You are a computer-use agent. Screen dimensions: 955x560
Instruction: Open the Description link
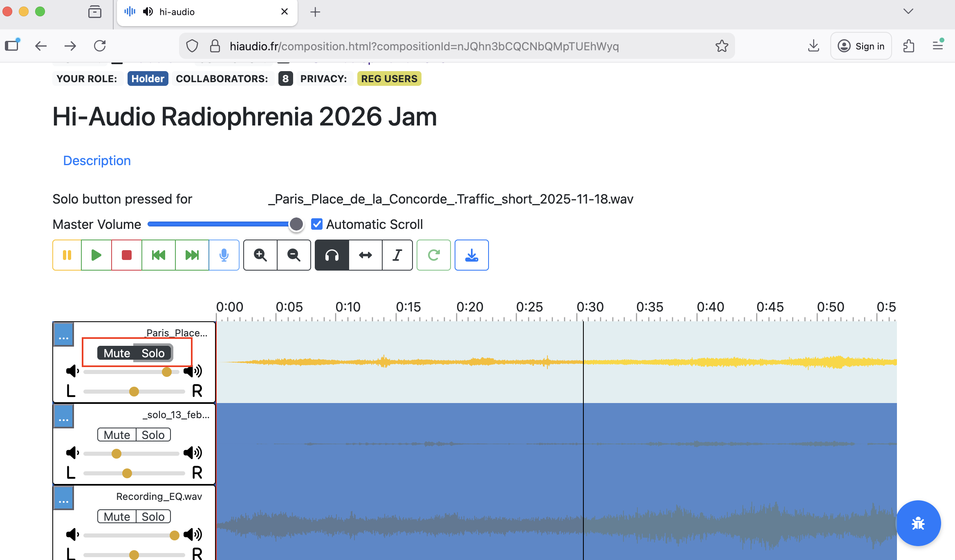pyautogui.click(x=97, y=161)
